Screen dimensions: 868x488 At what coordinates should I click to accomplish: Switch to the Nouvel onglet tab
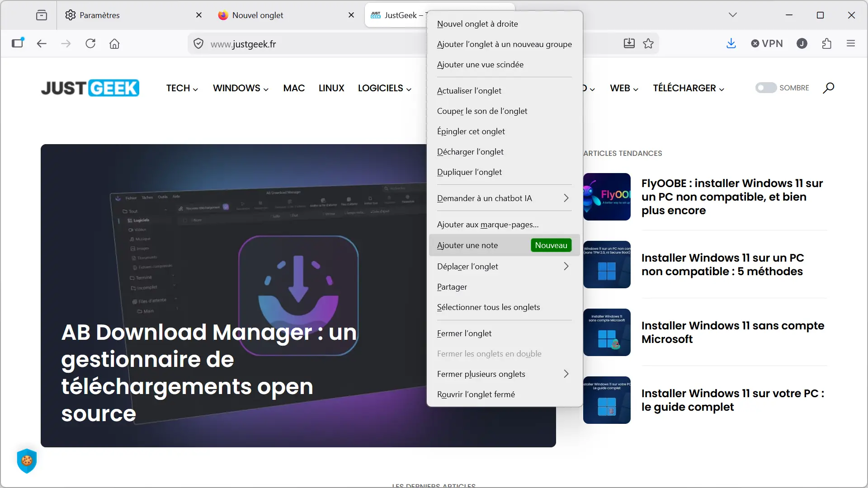[286, 15]
